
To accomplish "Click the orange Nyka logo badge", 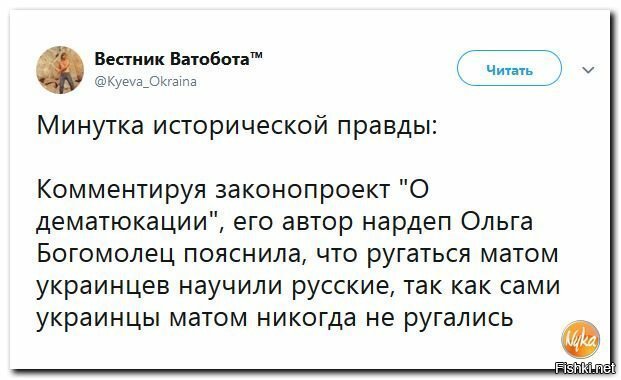I will 580,340.
